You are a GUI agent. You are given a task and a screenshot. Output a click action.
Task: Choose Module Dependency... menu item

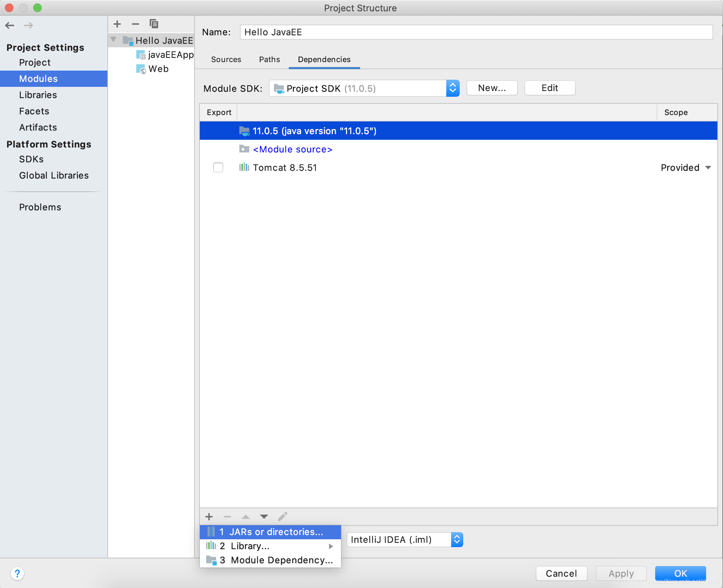coord(270,560)
